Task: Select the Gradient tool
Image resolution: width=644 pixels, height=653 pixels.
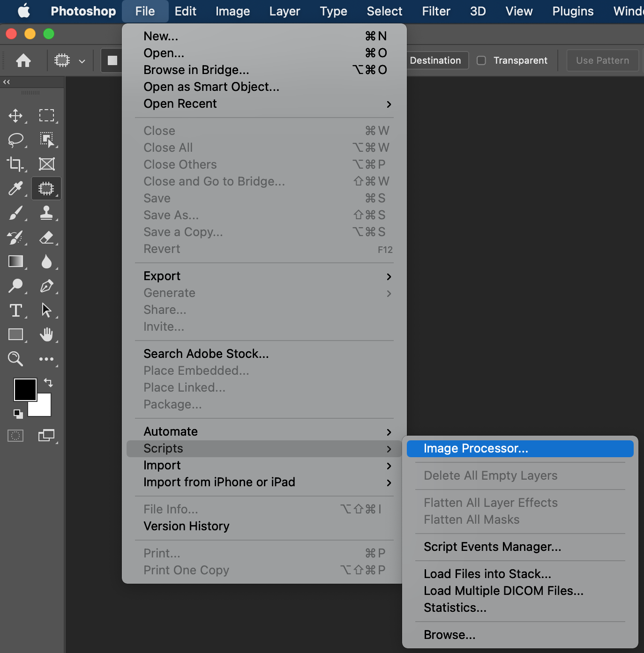Action: tap(15, 261)
